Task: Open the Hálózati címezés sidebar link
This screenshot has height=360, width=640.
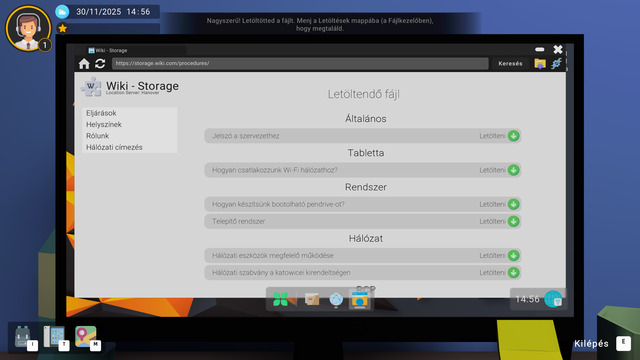Action: (x=114, y=147)
